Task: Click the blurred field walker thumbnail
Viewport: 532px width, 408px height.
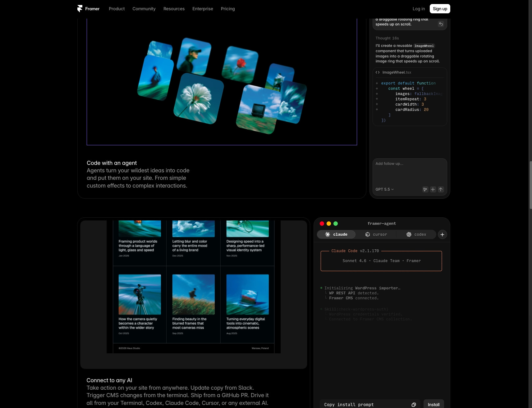Action: click(x=194, y=294)
